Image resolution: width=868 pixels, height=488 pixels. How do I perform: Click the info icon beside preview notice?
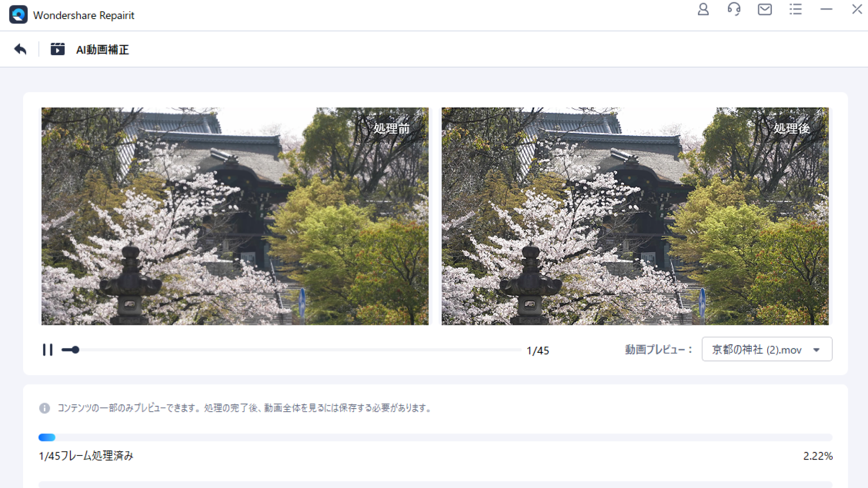point(44,408)
